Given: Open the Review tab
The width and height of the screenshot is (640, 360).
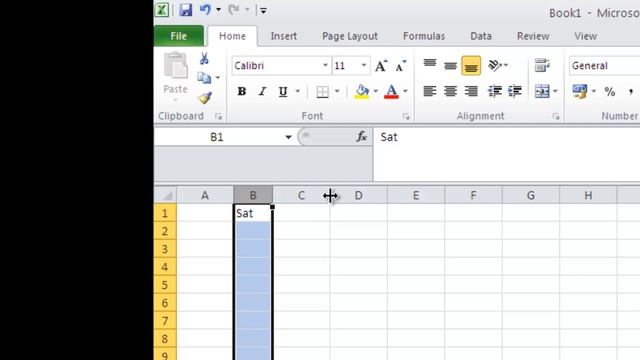Looking at the screenshot, I should click(533, 36).
